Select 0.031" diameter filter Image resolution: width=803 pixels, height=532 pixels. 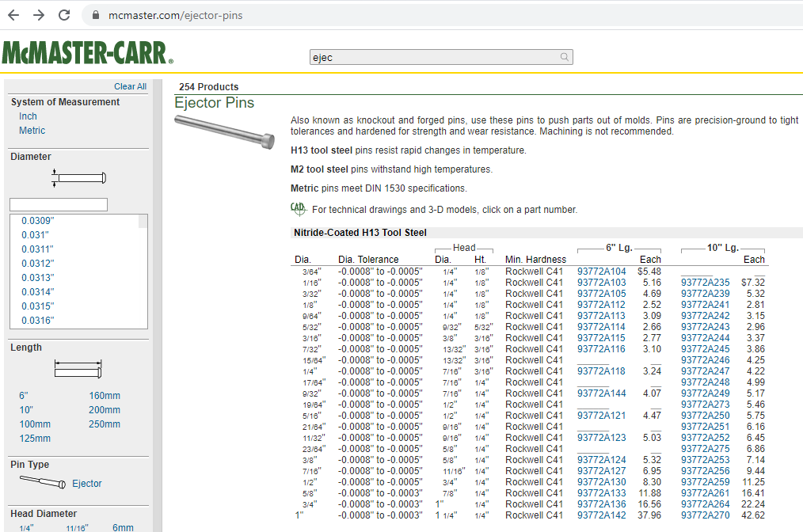(x=36, y=235)
